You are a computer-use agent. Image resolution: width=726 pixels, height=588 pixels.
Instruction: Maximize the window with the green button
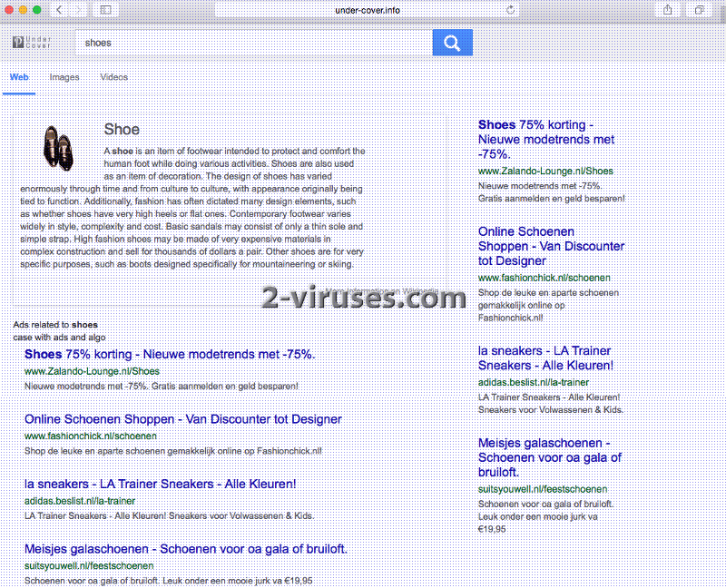coord(37,10)
